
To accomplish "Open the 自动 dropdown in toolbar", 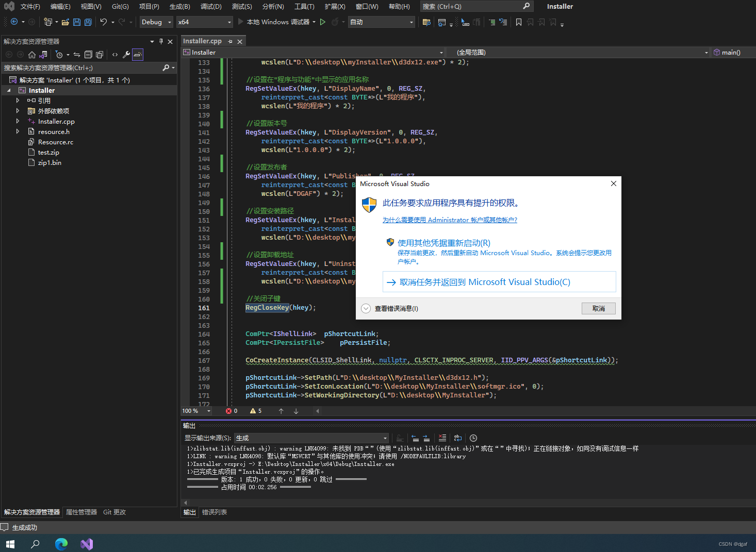I will click(x=382, y=22).
